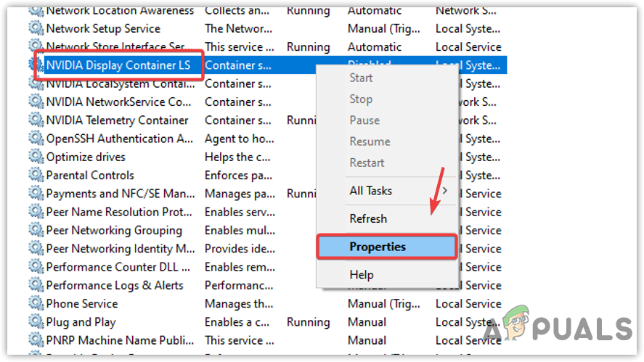This screenshot has height=362, width=644.
Task: Select the Phone Service row
Action: [82, 303]
